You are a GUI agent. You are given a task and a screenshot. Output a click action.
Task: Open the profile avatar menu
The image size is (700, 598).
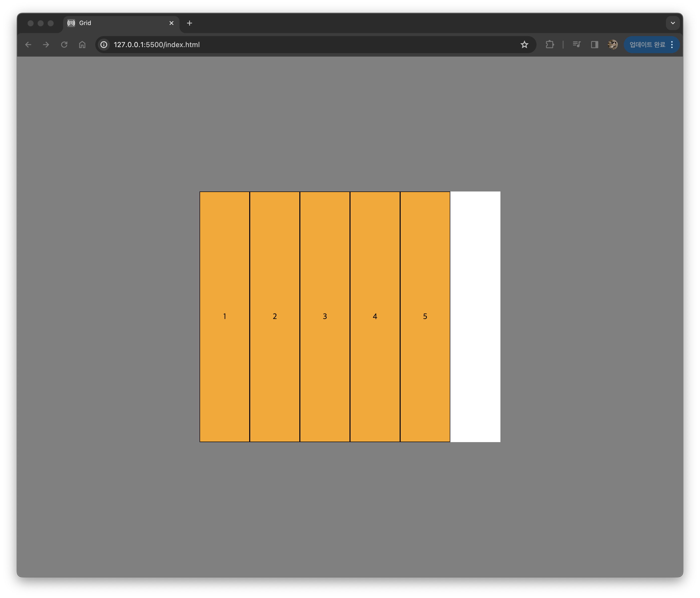point(612,45)
